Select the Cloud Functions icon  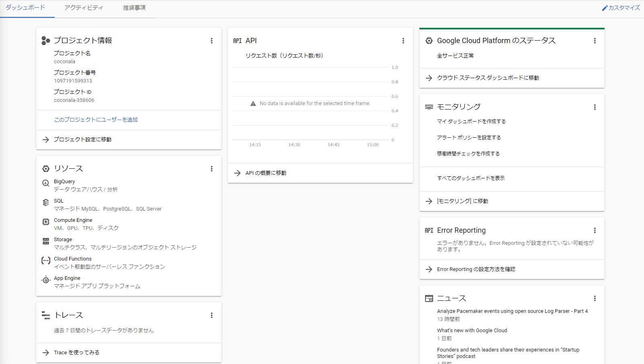pos(46,261)
